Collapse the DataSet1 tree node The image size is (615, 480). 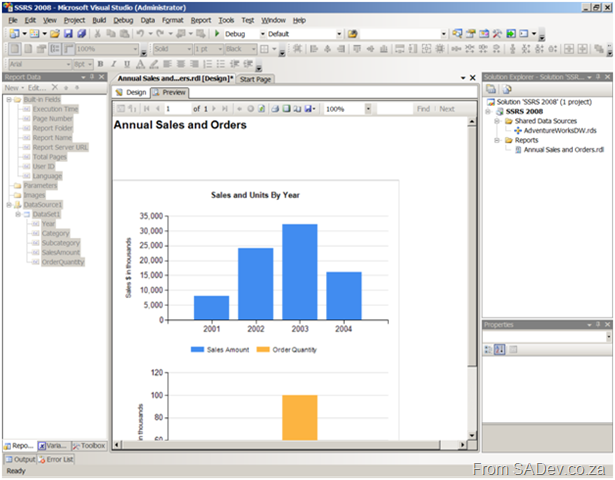pyautogui.click(x=18, y=214)
